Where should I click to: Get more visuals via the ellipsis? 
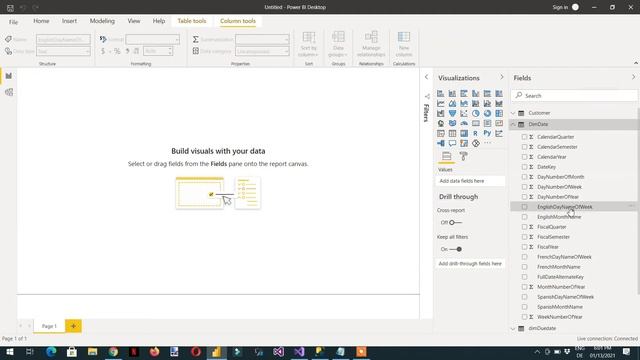[487, 143]
